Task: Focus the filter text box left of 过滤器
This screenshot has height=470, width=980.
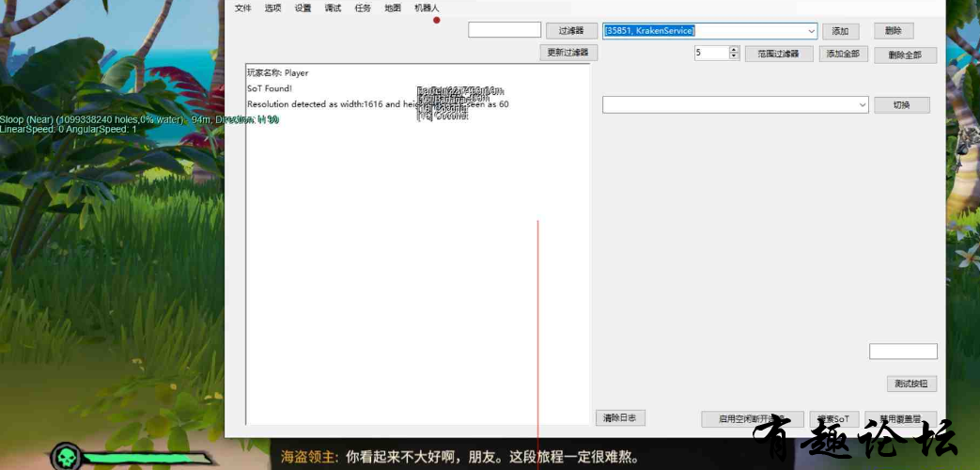Action: (x=505, y=30)
